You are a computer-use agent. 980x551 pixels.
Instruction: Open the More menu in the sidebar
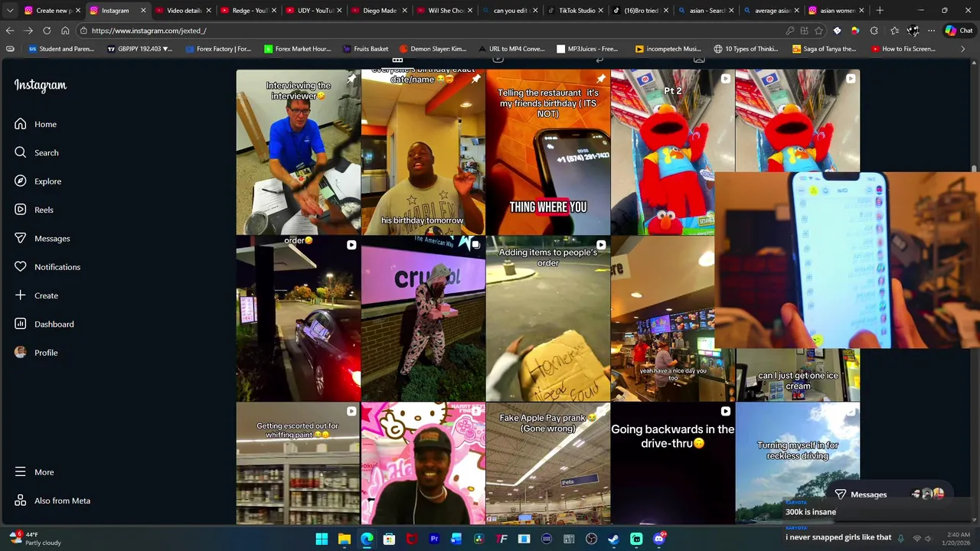point(34,472)
